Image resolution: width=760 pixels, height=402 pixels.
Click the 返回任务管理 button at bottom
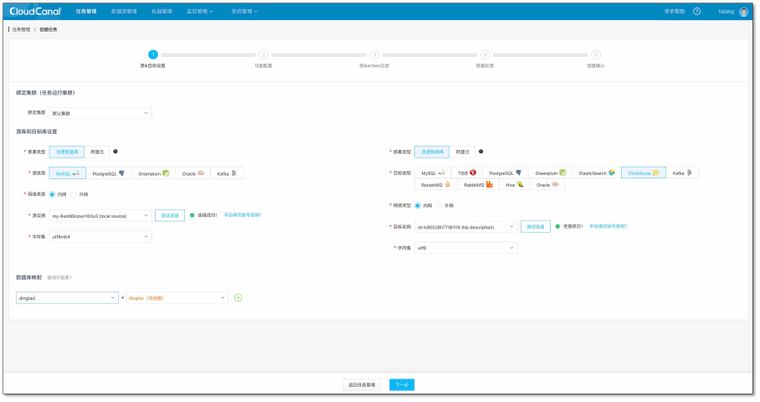pos(362,385)
